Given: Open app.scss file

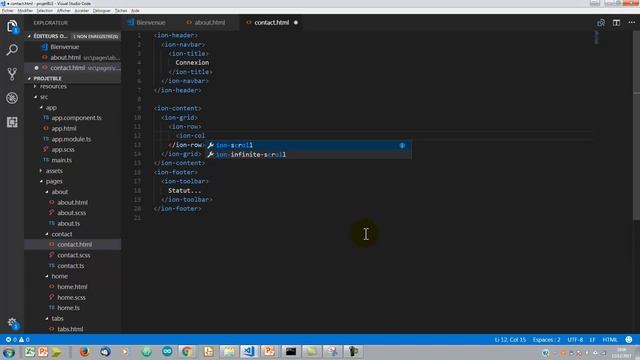Looking at the screenshot, I should pos(63,149).
